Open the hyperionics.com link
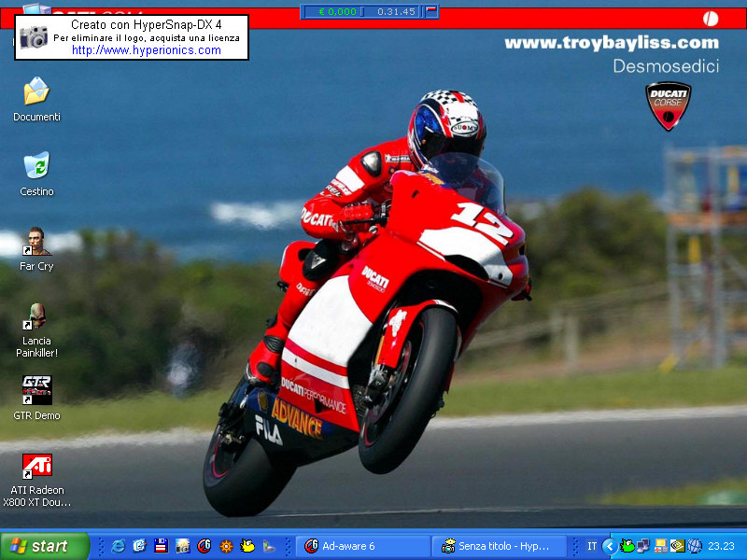Viewport: 747px width, 560px height. click(x=147, y=50)
